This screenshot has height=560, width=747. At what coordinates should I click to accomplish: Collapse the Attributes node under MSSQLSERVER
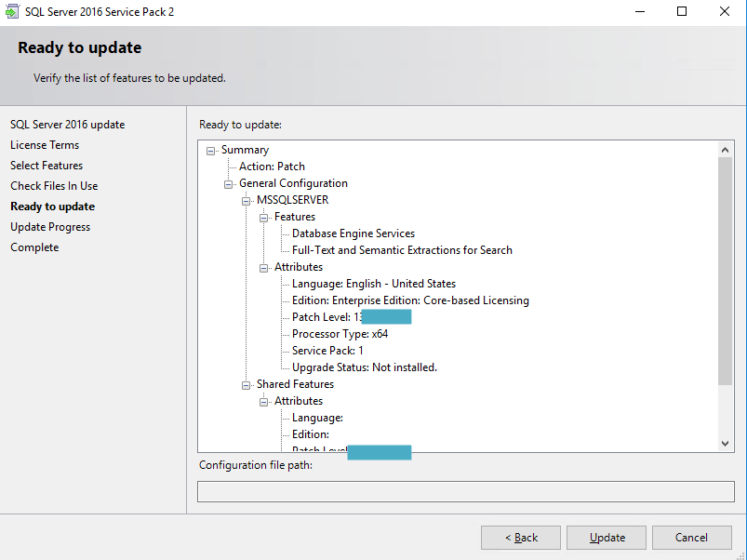(x=263, y=268)
